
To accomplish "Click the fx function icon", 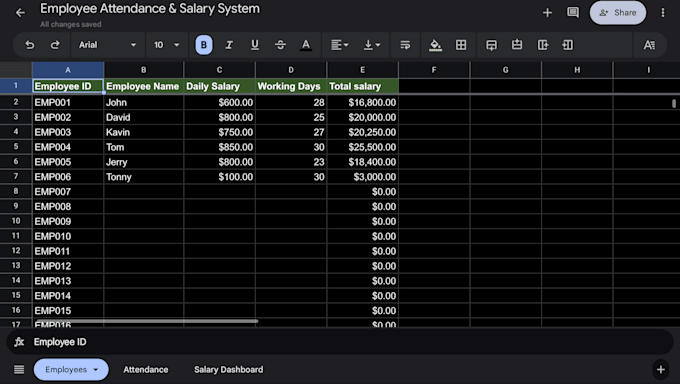I will 19,342.
